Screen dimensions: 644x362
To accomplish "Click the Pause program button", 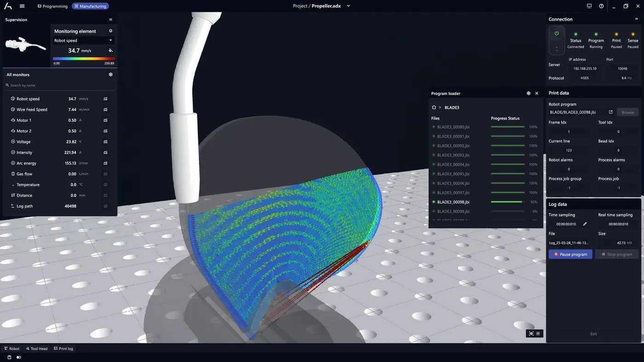I will click(570, 254).
